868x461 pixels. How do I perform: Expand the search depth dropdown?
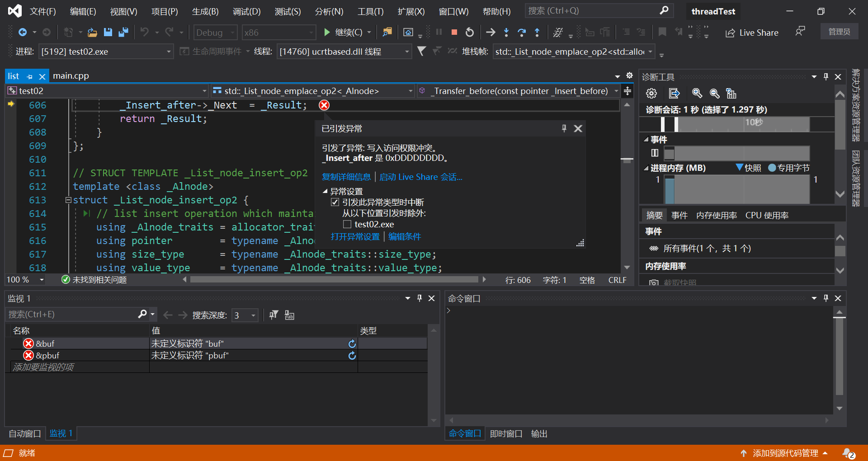pyautogui.click(x=253, y=315)
